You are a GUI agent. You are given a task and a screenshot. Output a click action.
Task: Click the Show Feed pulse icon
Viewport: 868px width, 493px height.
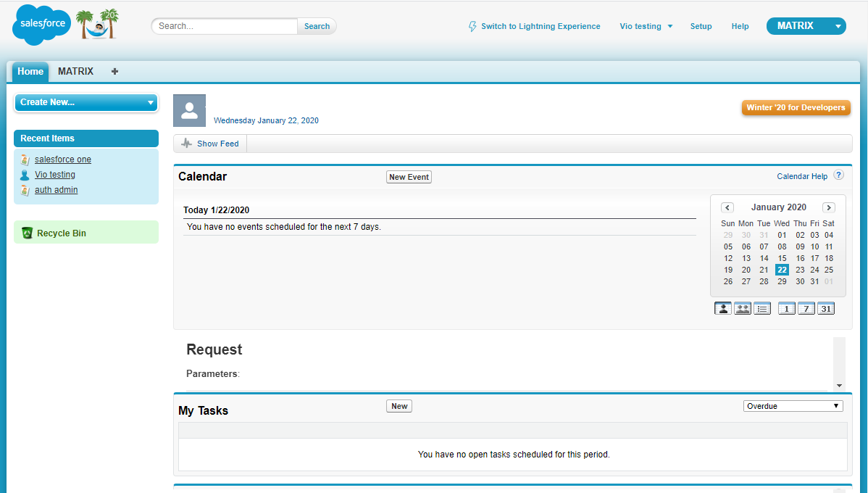coord(186,144)
